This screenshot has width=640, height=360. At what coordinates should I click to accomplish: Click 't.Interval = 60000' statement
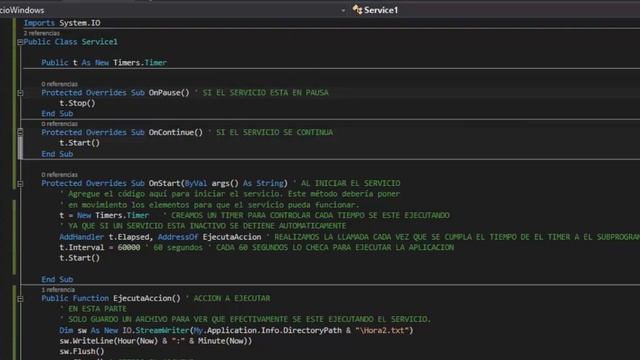pos(100,247)
